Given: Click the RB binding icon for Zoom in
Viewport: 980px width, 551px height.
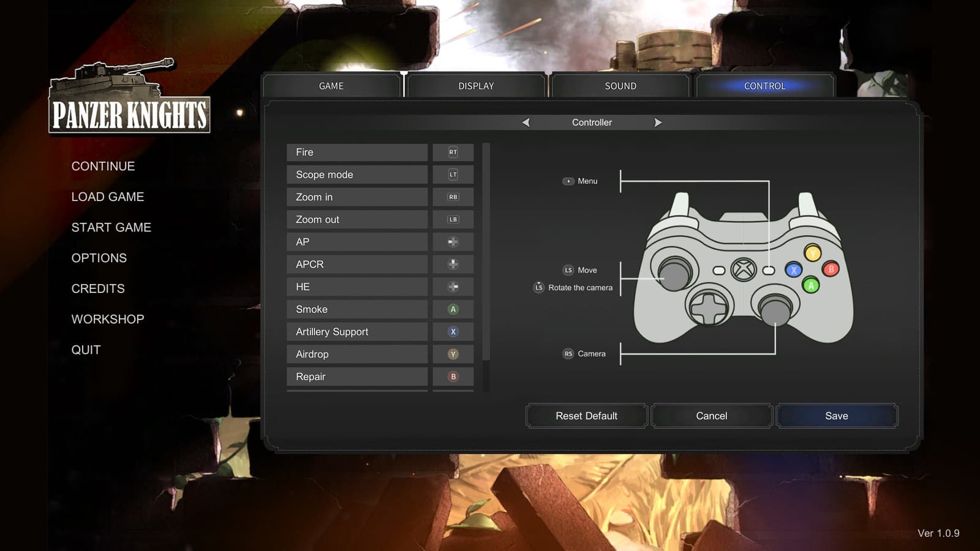Looking at the screenshot, I should (x=453, y=197).
